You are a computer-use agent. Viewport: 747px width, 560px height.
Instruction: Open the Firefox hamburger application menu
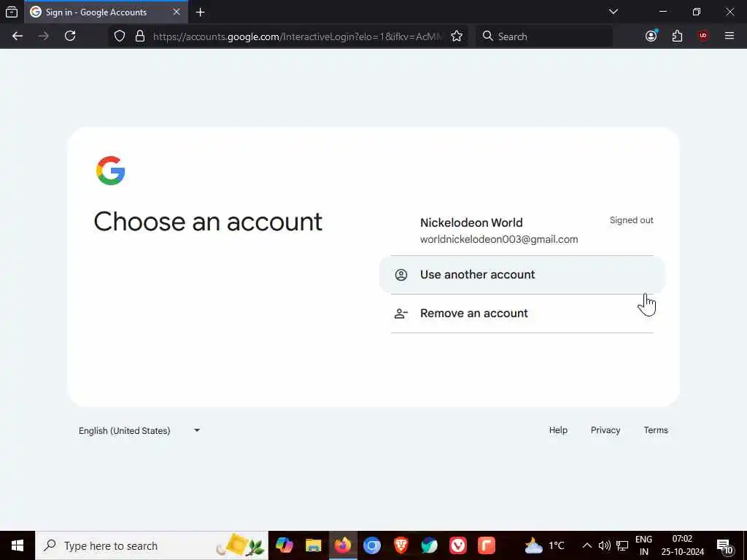tap(729, 36)
